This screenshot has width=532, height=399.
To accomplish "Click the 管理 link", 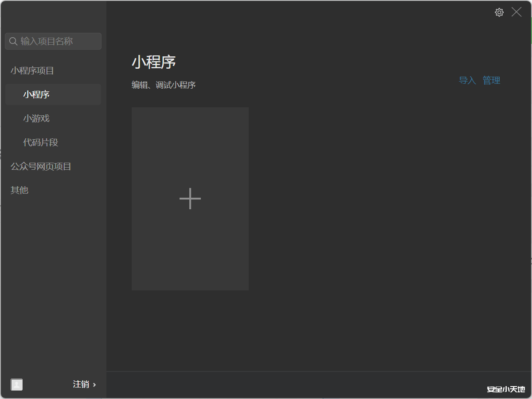I will (x=491, y=80).
